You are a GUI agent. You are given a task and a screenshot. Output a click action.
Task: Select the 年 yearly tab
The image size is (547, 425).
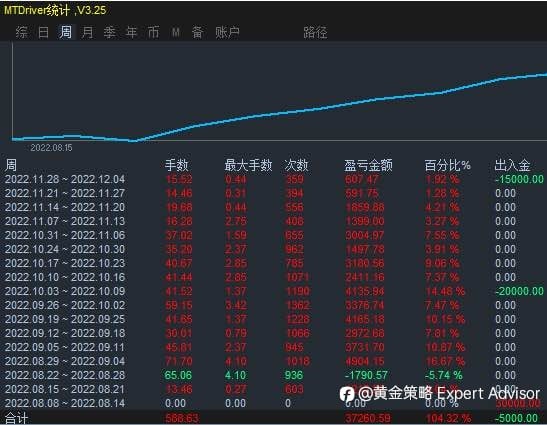point(131,32)
